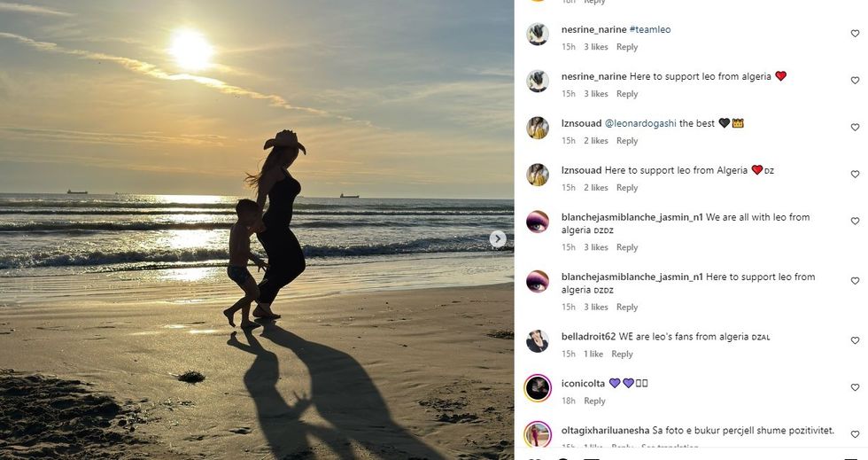Open iconicolta's profile avatar
868x460 pixels.
[538, 388]
